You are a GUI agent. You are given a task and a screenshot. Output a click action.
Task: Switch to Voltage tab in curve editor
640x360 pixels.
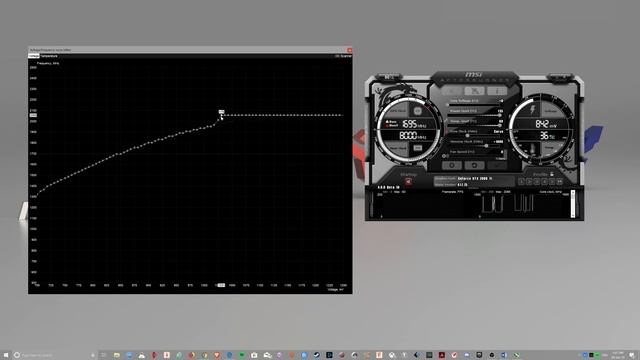pyautogui.click(x=33, y=56)
